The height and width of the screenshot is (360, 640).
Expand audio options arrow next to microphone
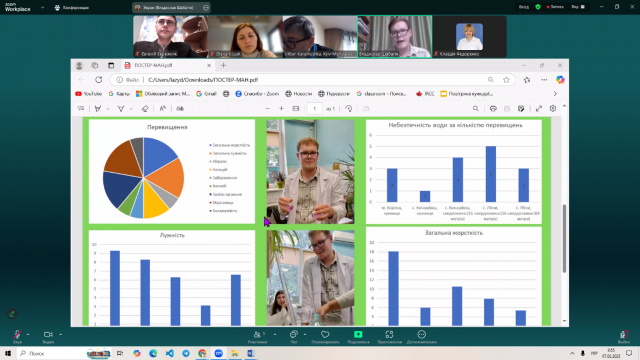[x=28, y=334]
